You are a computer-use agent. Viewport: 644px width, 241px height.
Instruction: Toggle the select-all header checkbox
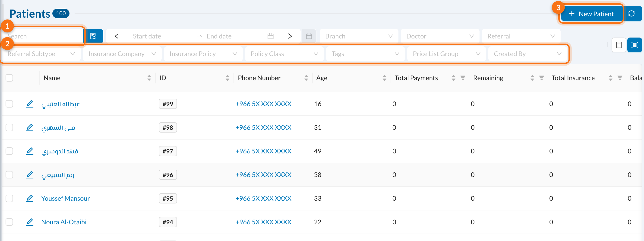click(9, 78)
